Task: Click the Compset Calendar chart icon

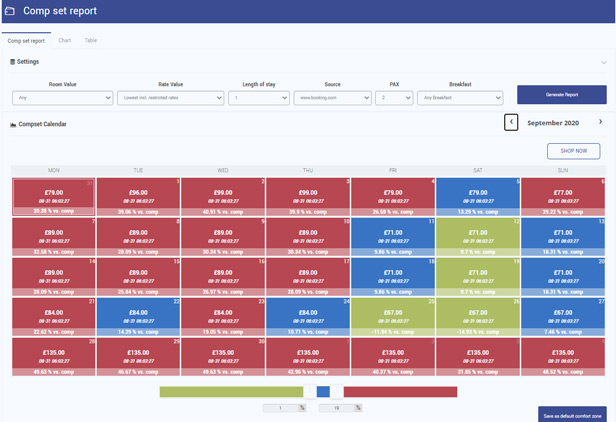Action: (12, 125)
